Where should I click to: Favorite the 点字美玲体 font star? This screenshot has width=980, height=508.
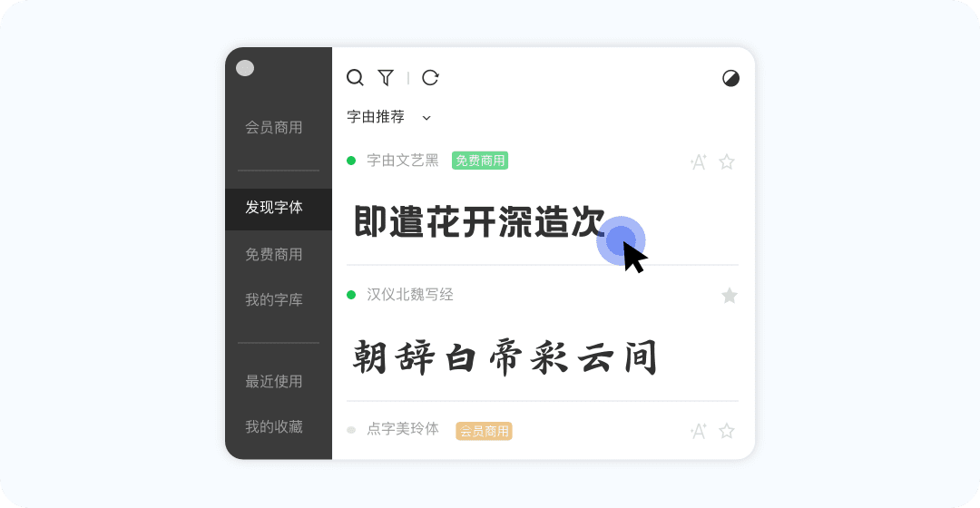[726, 431]
